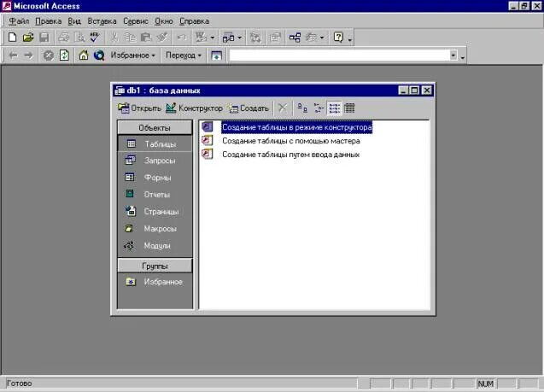Select 'Создание таблицы с помощью мастера'

click(x=290, y=141)
